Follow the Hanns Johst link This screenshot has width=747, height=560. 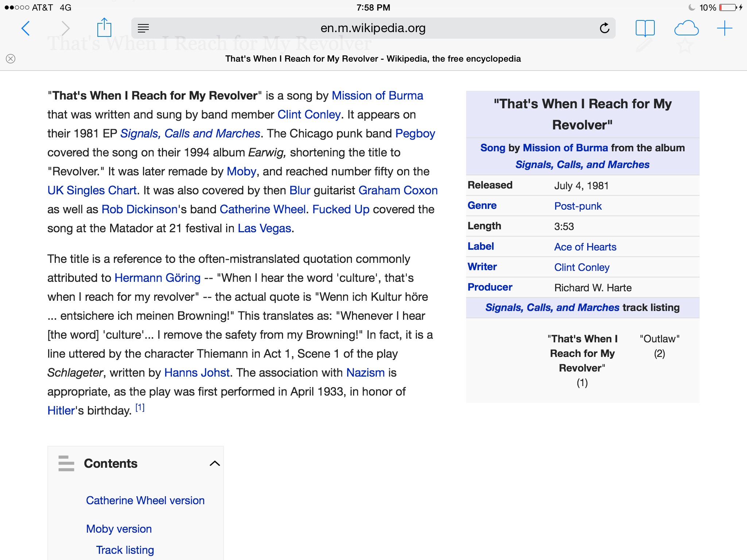(x=197, y=373)
